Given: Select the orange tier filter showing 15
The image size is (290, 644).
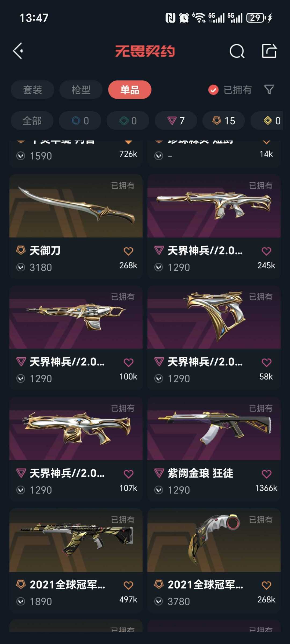Looking at the screenshot, I should coord(224,121).
